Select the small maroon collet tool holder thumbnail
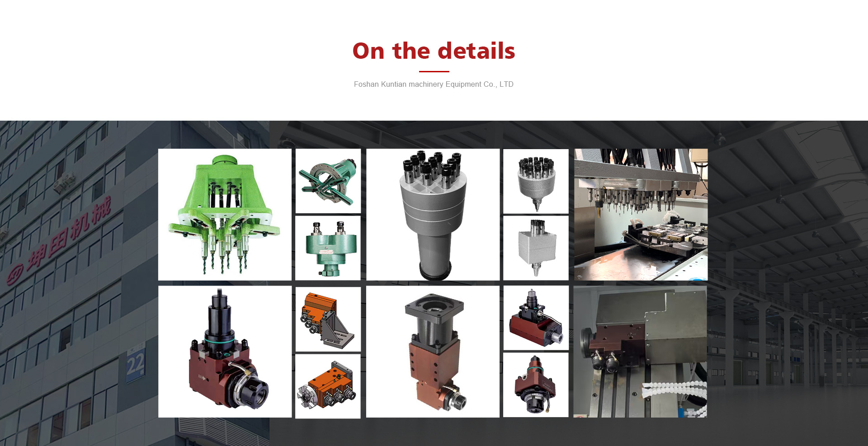This screenshot has width=868, height=446. point(536,385)
